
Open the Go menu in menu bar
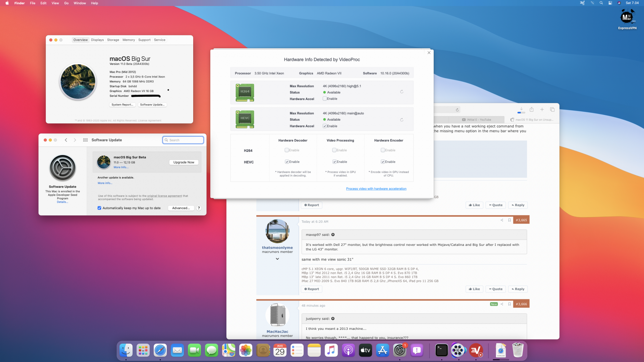tap(66, 3)
